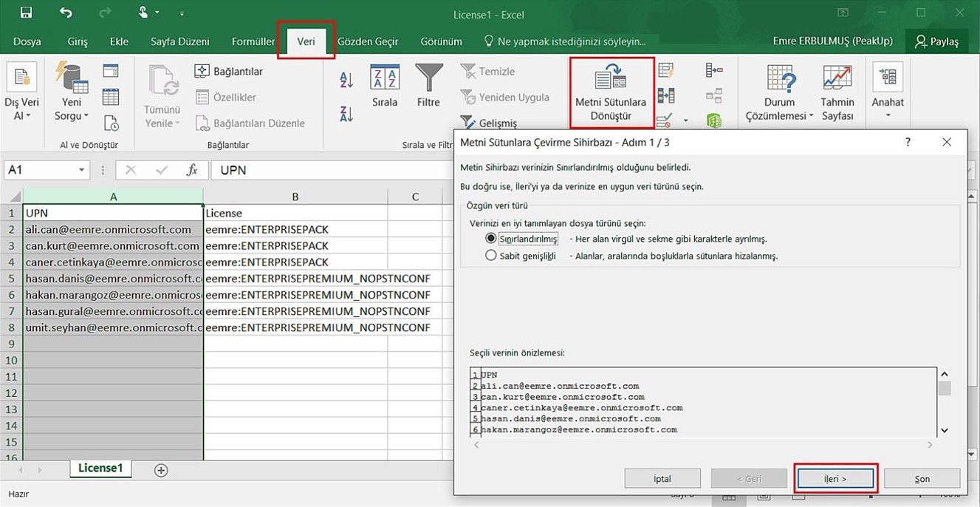Click the Consolidate icon
Viewport: 980px width, 507px height.
click(714, 70)
